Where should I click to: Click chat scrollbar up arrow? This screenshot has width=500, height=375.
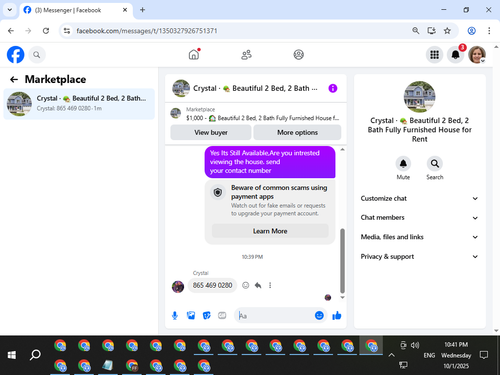pyautogui.click(x=342, y=150)
